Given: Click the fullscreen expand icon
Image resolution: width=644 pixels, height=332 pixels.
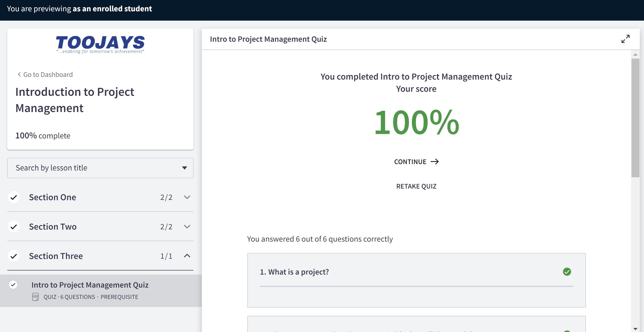Looking at the screenshot, I should 626,39.
